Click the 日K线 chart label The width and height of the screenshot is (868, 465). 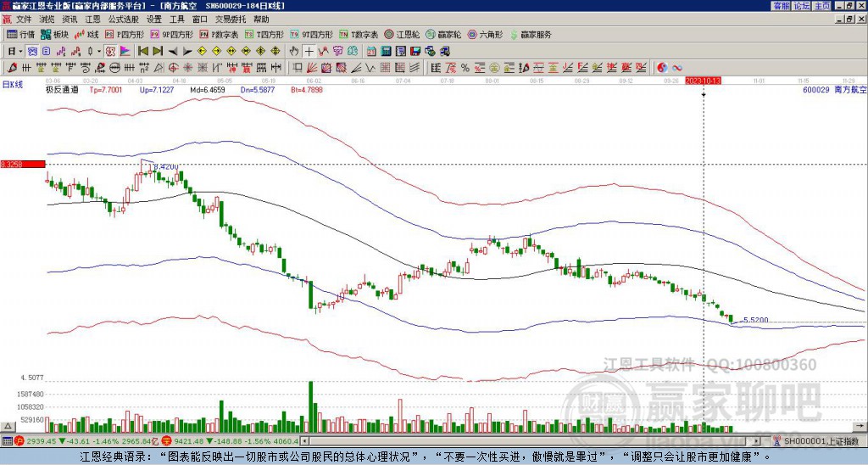12,85
